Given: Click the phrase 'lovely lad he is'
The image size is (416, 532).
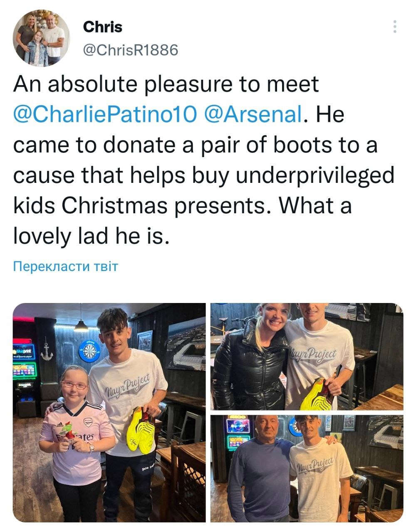Looking at the screenshot, I should 91,237.
